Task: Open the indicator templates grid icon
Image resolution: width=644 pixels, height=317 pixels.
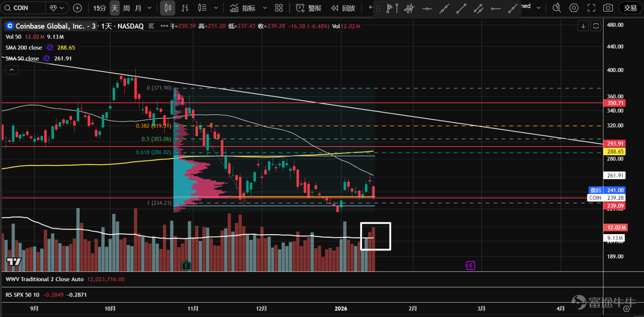Action: coord(279,8)
